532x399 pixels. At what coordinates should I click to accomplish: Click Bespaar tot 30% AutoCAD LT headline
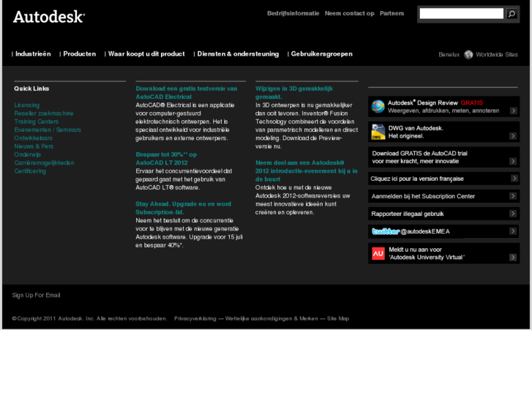(x=166, y=159)
